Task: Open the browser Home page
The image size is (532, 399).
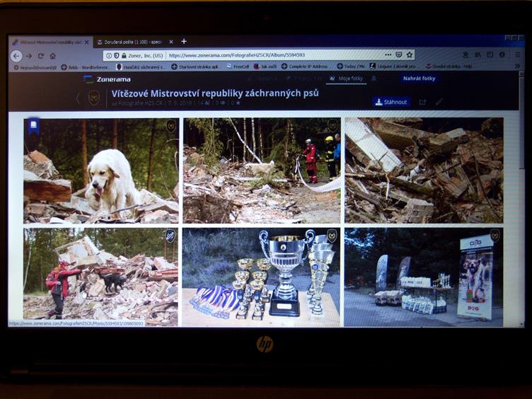Action: 53,56
